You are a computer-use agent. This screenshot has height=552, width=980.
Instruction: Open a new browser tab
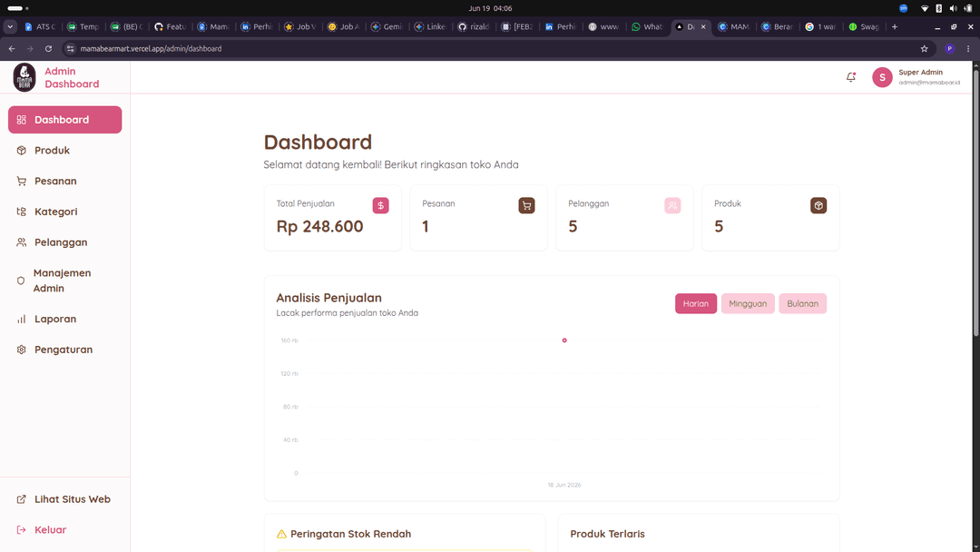pyautogui.click(x=895, y=27)
